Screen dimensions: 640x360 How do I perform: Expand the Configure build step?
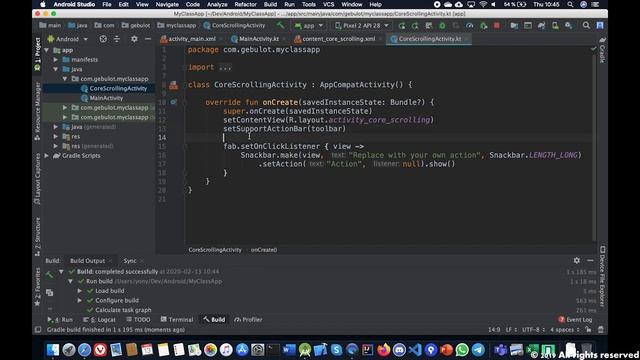[80, 300]
